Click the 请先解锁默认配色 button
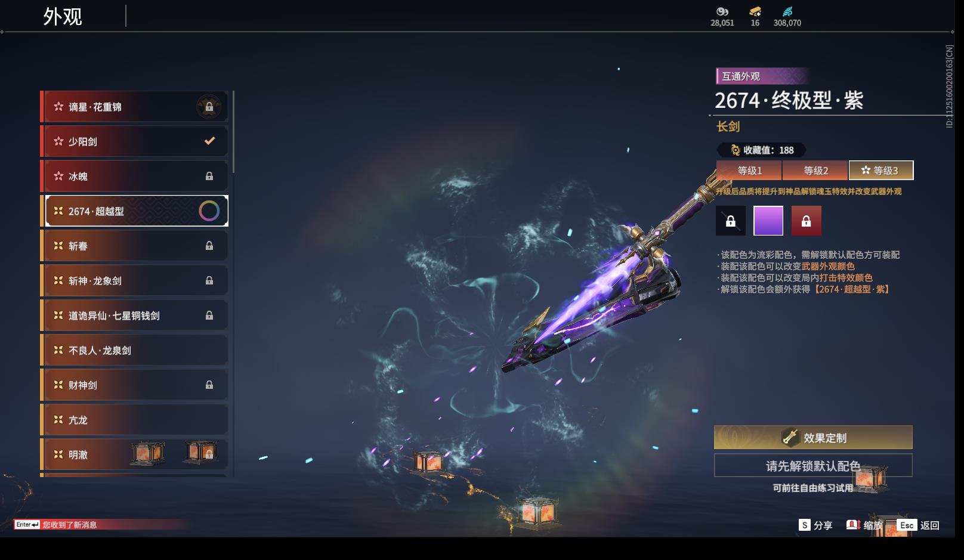Image resolution: width=964 pixels, height=560 pixels. point(813,466)
